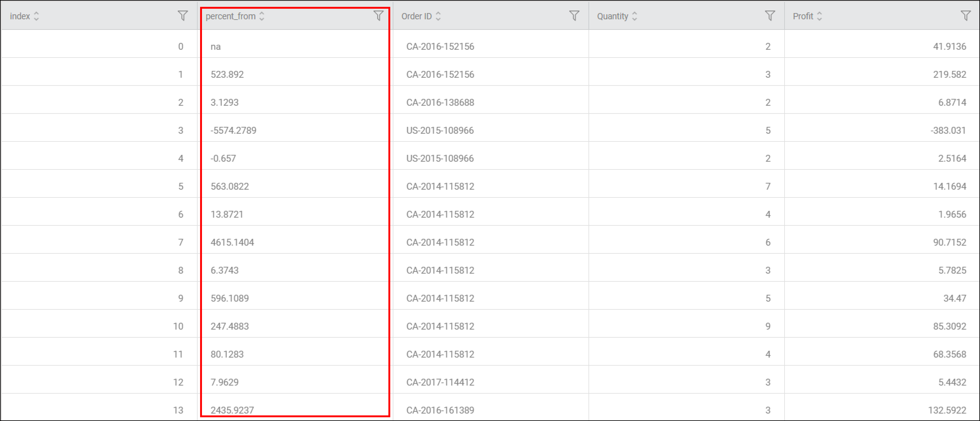This screenshot has width=980, height=421.
Task: Select Profit value 132.5922
Action: [947, 410]
